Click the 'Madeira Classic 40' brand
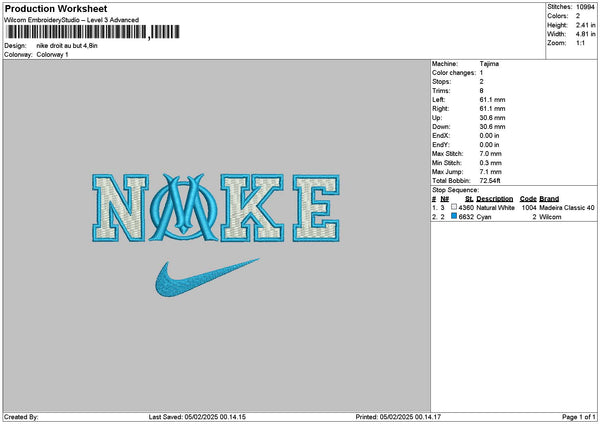Image resolution: width=600 pixels, height=424 pixels. tap(567, 207)
